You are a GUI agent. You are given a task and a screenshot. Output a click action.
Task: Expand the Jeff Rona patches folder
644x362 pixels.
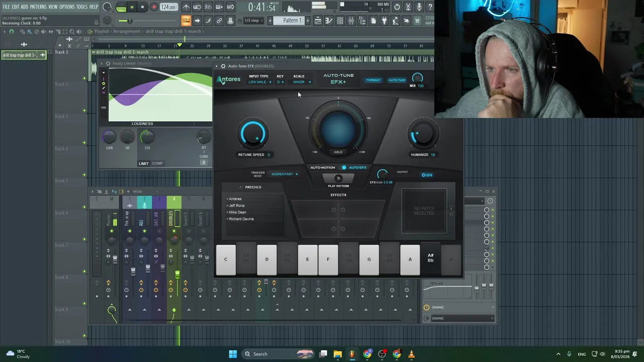click(x=236, y=205)
